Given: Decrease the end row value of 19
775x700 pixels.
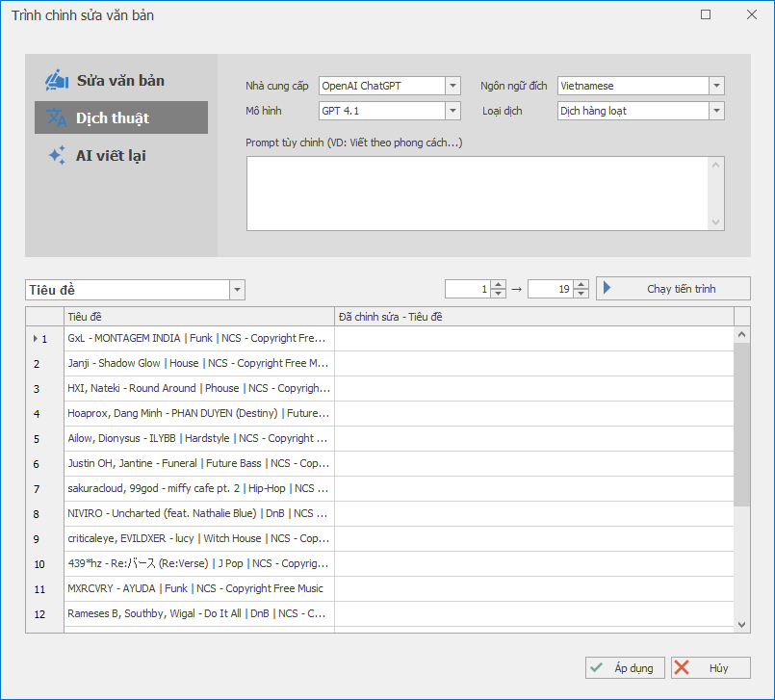Looking at the screenshot, I should pos(581,294).
